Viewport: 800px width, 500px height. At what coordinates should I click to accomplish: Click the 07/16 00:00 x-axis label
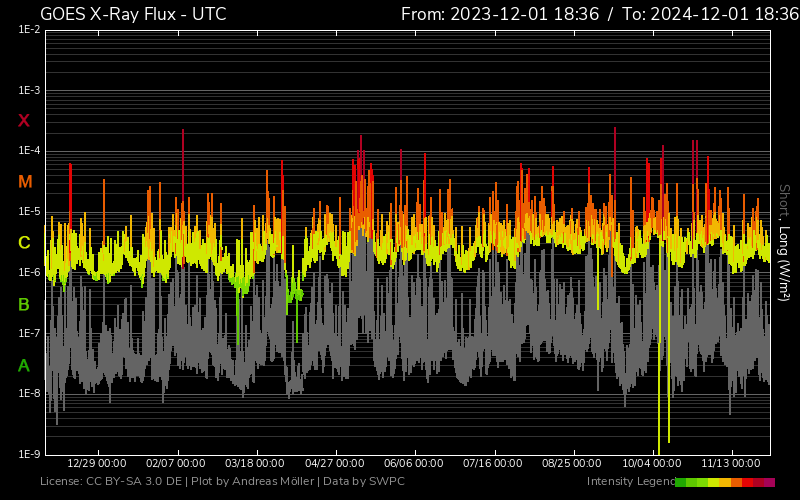[x=493, y=464]
